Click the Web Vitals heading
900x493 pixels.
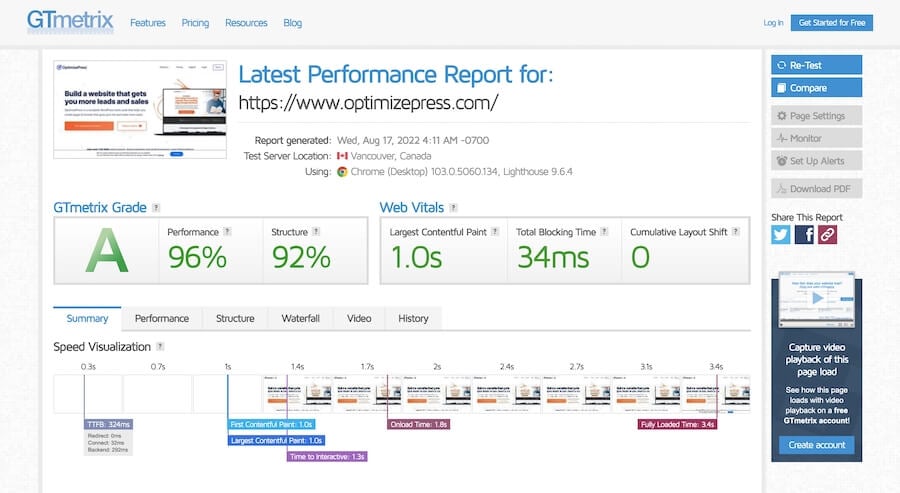412,208
